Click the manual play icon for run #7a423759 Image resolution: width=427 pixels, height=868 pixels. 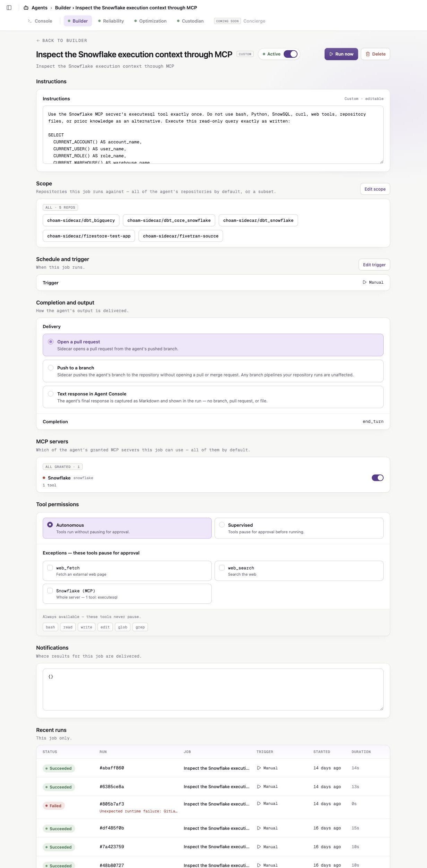point(259,846)
